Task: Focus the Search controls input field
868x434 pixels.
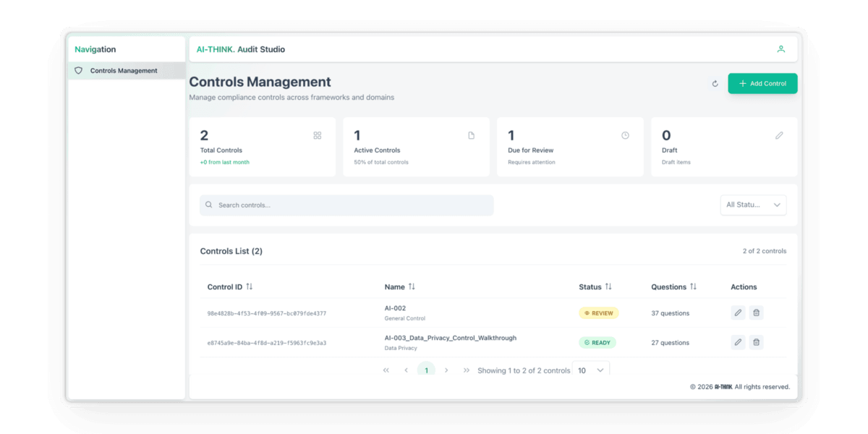Action: (346, 205)
